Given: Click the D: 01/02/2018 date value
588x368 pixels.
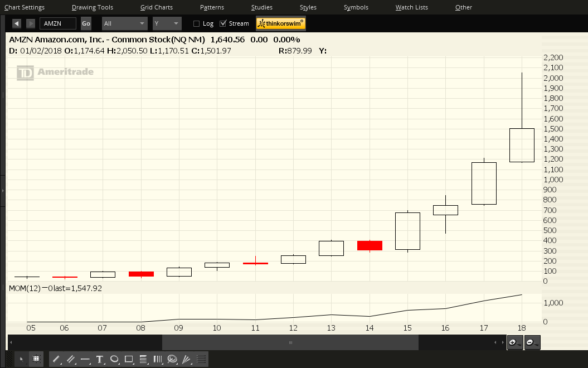Looking at the screenshot, I should point(35,51).
